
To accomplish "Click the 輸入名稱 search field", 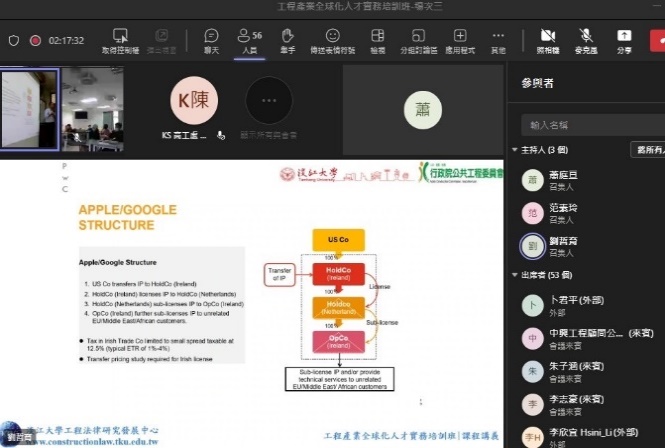I will [593, 125].
